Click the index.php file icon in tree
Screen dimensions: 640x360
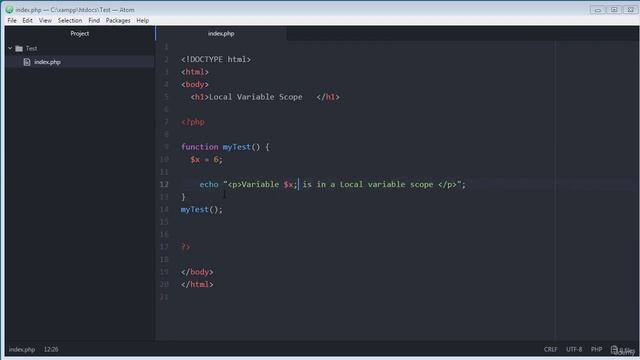[27, 62]
